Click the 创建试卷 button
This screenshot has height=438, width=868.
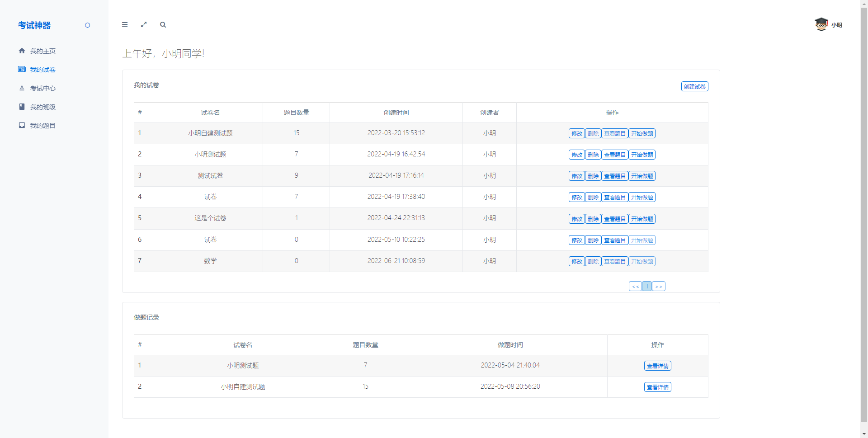pyautogui.click(x=694, y=86)
